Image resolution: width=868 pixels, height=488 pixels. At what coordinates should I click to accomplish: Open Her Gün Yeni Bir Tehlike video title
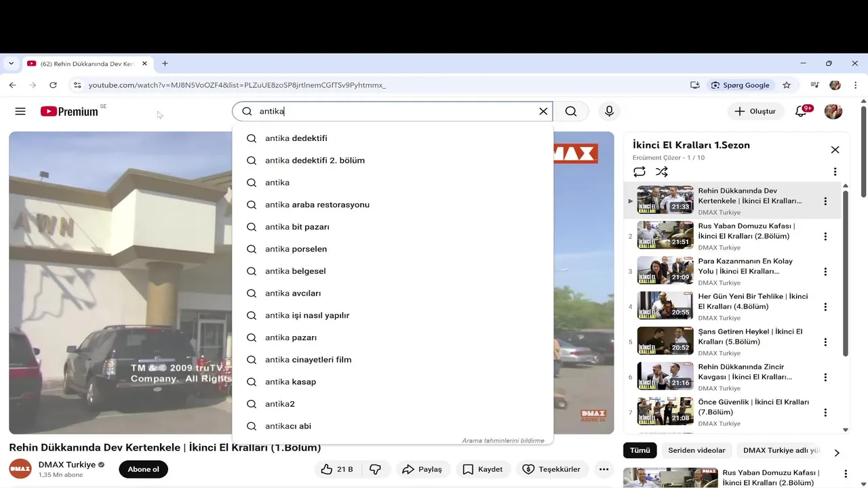(x=753, y=302)
